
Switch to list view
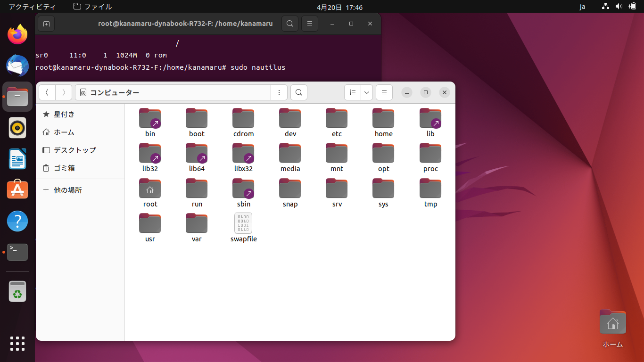tap(353, 92)
